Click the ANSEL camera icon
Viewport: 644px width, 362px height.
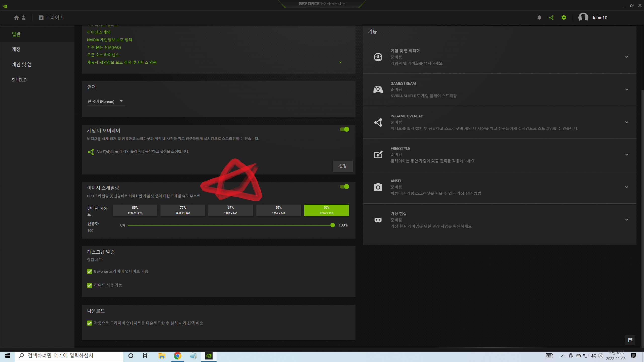click(x=378, y=187)
